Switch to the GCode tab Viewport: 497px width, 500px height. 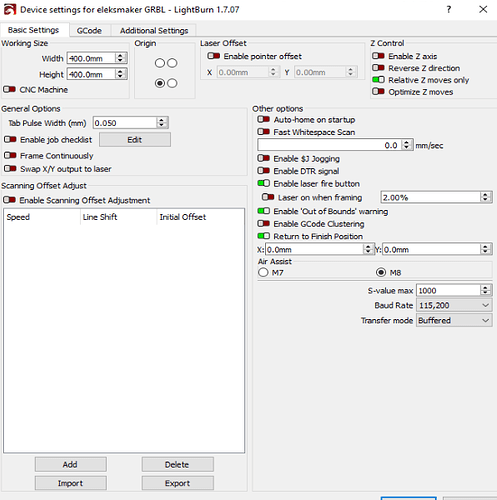tap(89, 31)
